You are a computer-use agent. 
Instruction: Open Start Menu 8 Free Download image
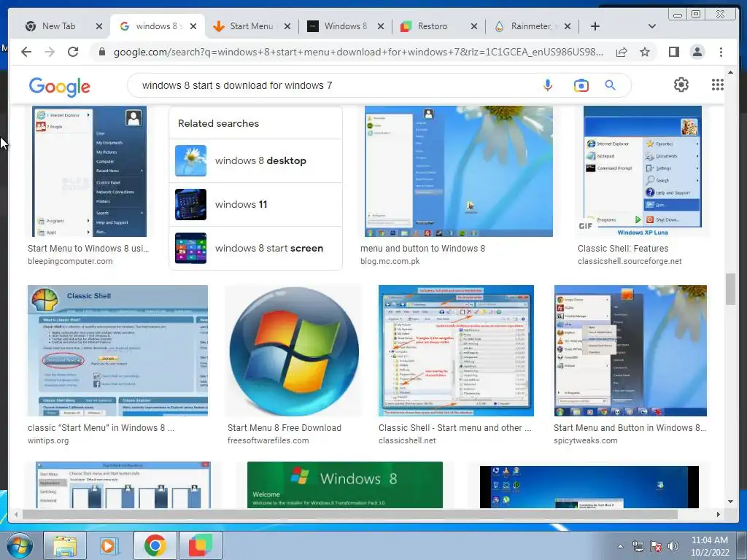(293, 351)
